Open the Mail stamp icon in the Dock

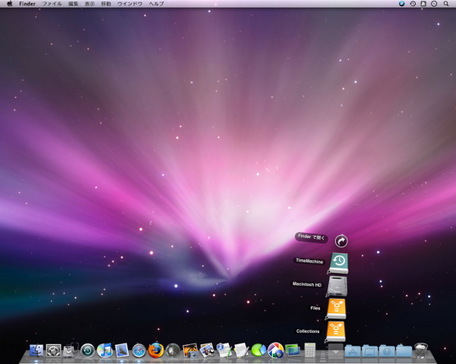click(x=122, y=351)
